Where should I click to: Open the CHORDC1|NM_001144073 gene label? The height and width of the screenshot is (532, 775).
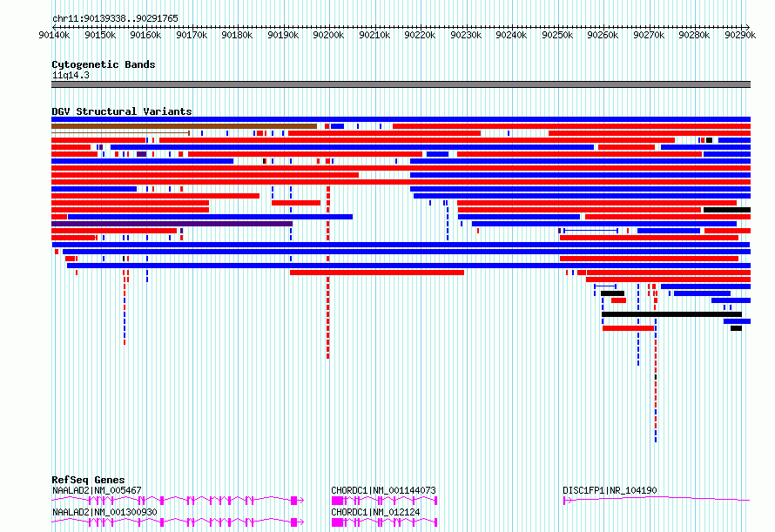pos(383,490)
